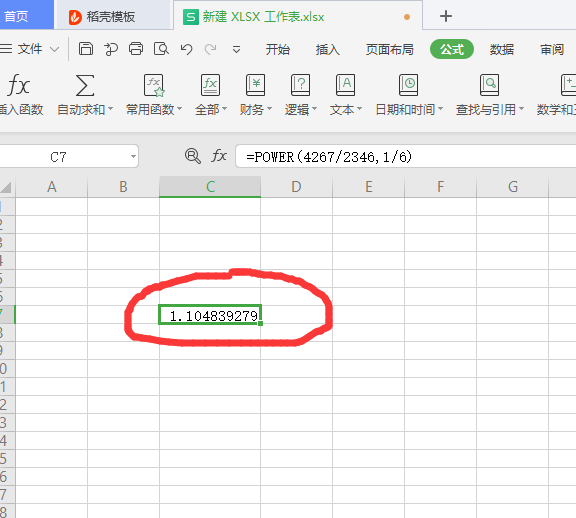
Task: Expand the 文件 menu chevron
Action: tap(54, 49)
